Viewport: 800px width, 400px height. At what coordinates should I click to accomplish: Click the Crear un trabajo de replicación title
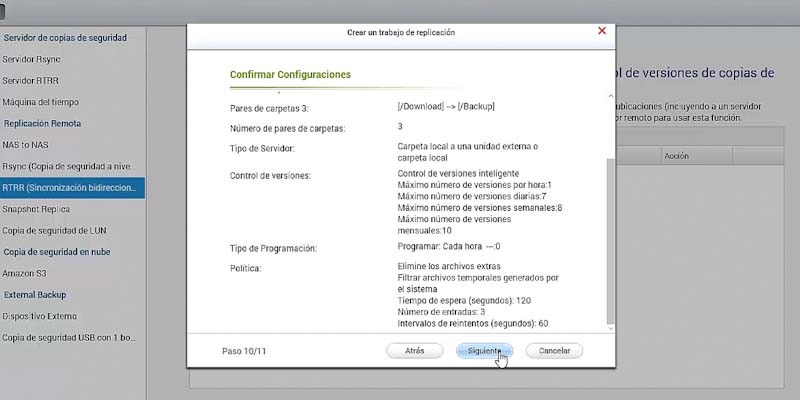[401, 33]
